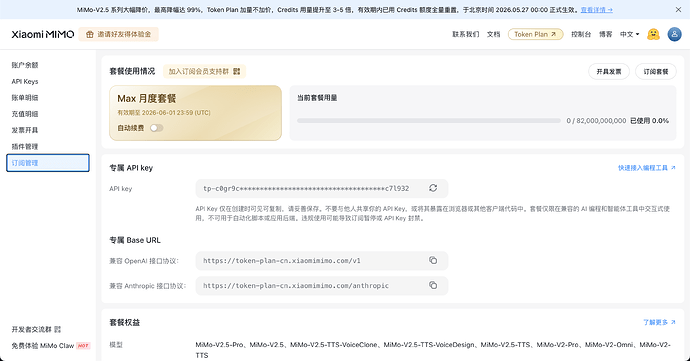The image size is (690, 361).
Task: Open 开发者交流群 QR code link
Action: (36, 329)
